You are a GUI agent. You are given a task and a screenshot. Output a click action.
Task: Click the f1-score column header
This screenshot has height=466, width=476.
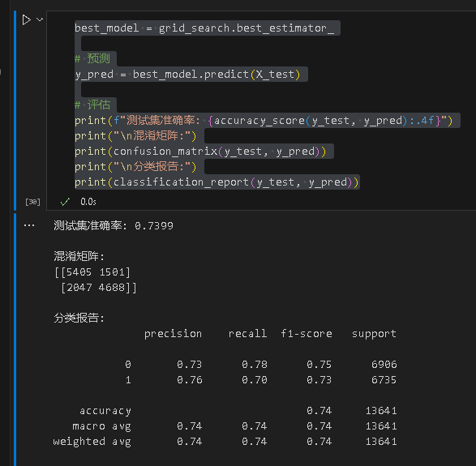(306, 334)
